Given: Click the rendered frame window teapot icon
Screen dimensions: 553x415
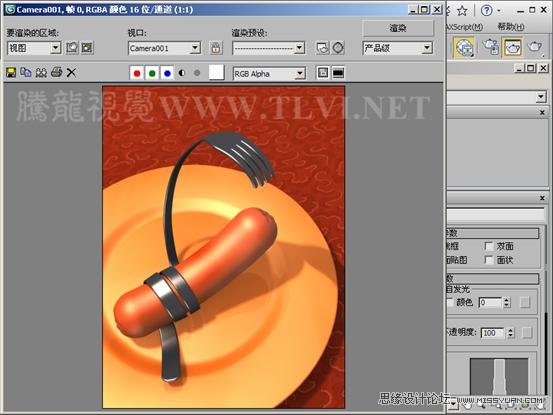Looking at the screenshot, I should point(512,47).
